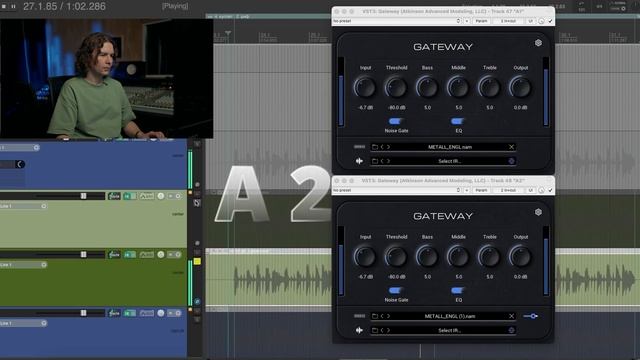640x360 pixels.
Task: Open IR folder browser in A1 Gateway
Action: tap(375, 161)
